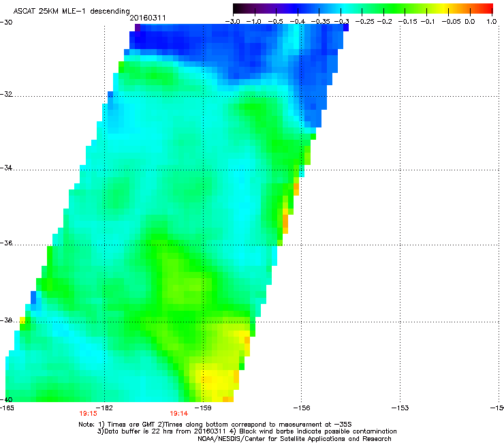Viewport: 504px width, 443px height.
Task: Click the red time stamp "19:14"
Action: pyautogui.click(x=178, y=414)
